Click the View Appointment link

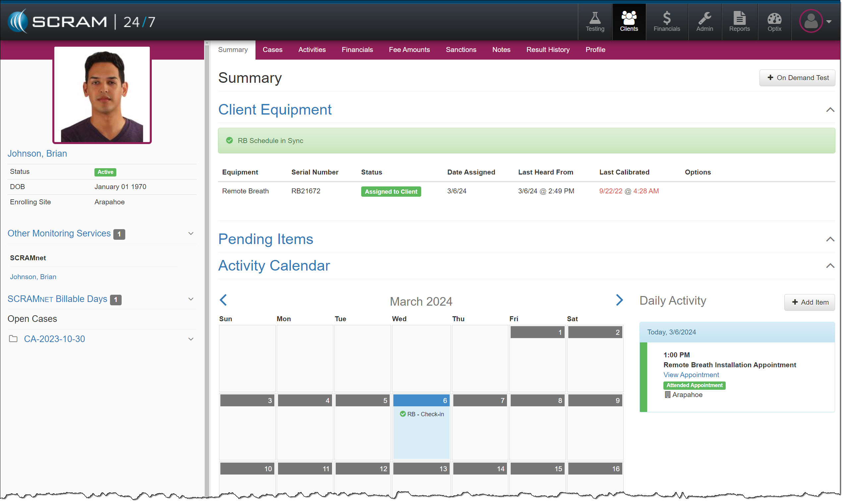691,375
